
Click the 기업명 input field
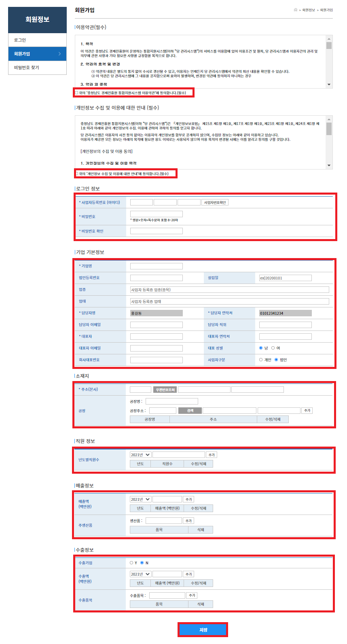coord(157,266)
